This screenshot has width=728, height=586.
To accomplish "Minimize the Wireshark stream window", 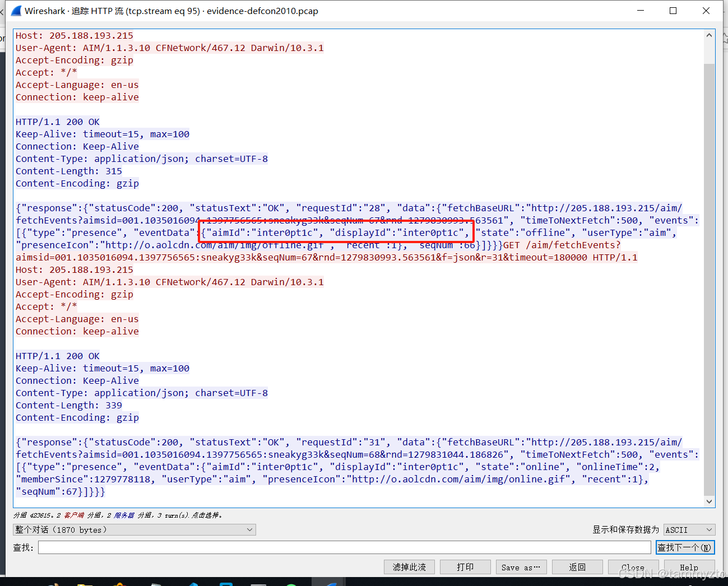I will coord(641,11).
